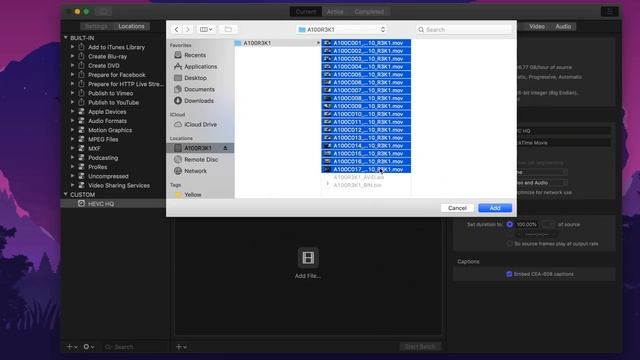Select the Podcasting group
640x360 pixels.
click(103, 158)
